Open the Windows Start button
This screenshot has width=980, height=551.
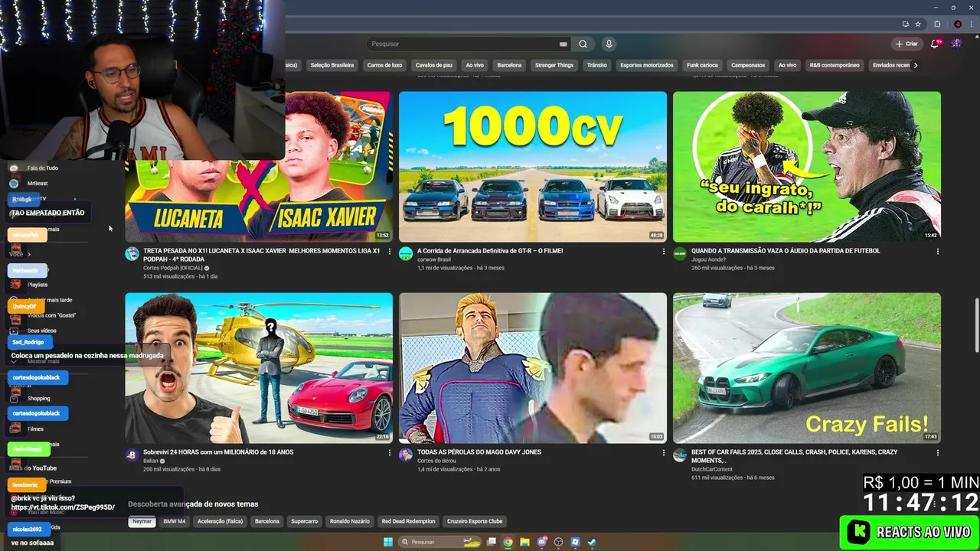pos(388,542)
